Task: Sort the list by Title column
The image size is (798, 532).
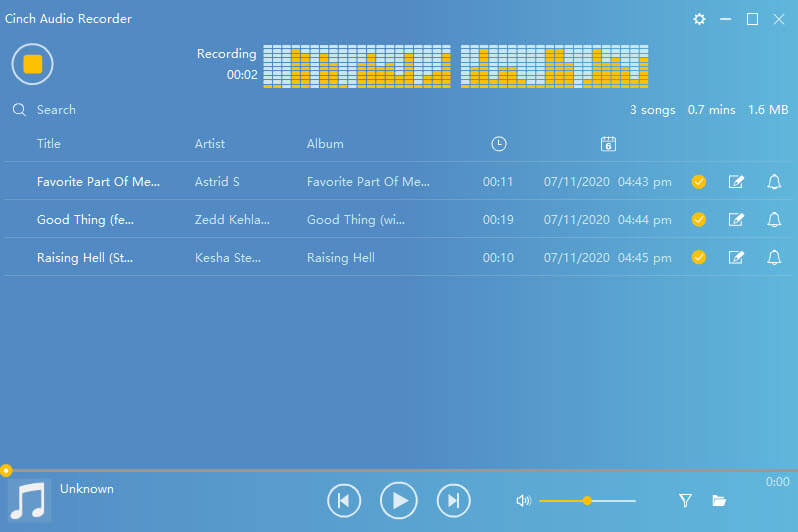Action: point(49,144)
